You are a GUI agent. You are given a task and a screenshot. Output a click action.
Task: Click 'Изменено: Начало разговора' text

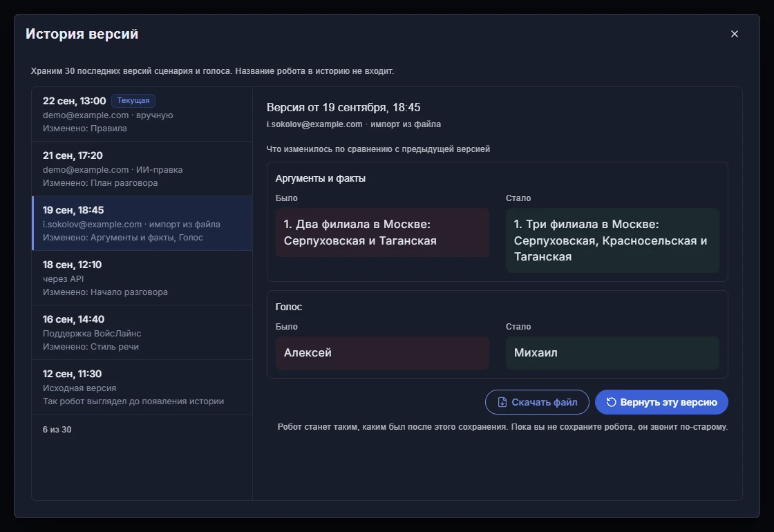pyautogui.click(x=105, y=292)
